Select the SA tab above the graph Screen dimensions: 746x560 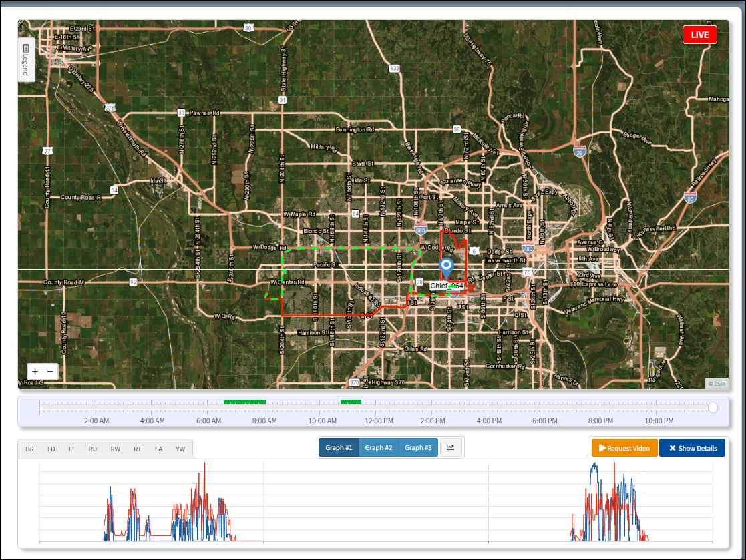pos(158,449)
